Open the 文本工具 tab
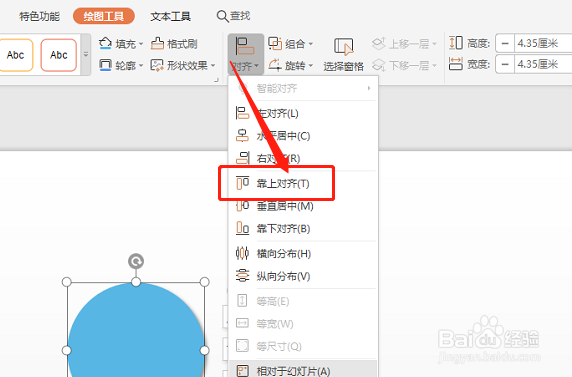Viewport: 572px width, 377px height. point(171,16)
